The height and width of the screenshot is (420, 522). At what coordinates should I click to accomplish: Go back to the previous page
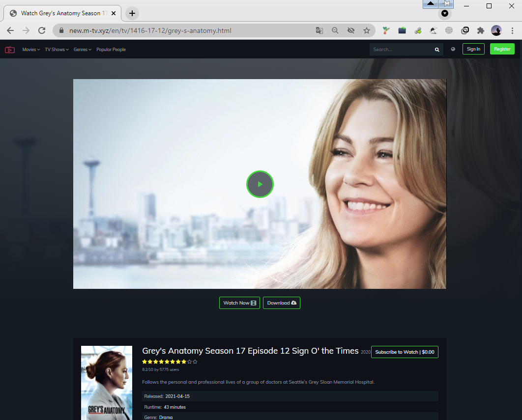(10, 30)
